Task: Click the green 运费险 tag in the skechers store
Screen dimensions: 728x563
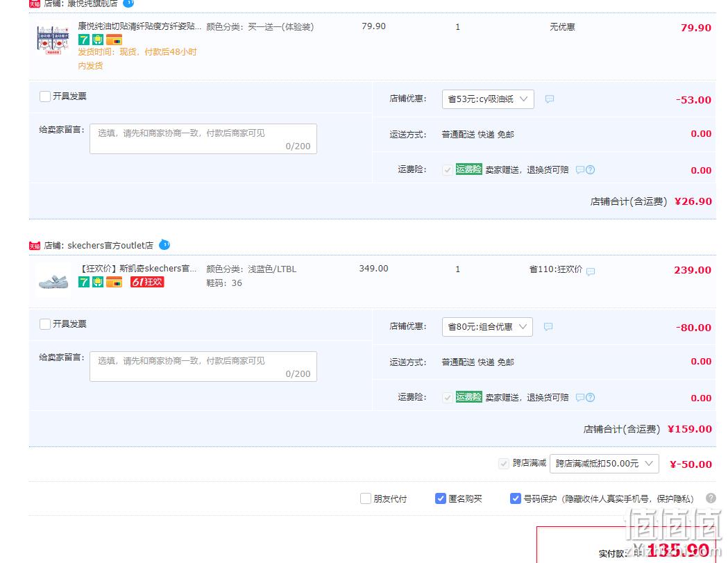Action: 468,396
